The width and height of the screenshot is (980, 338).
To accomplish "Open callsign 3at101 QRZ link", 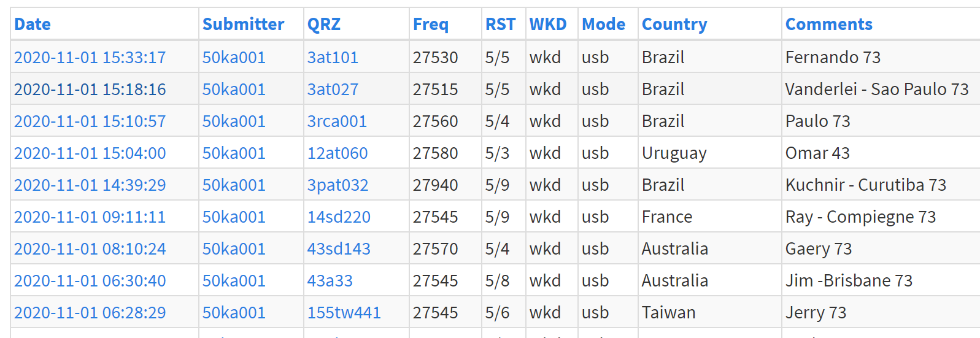I will (x=333, y=58).
